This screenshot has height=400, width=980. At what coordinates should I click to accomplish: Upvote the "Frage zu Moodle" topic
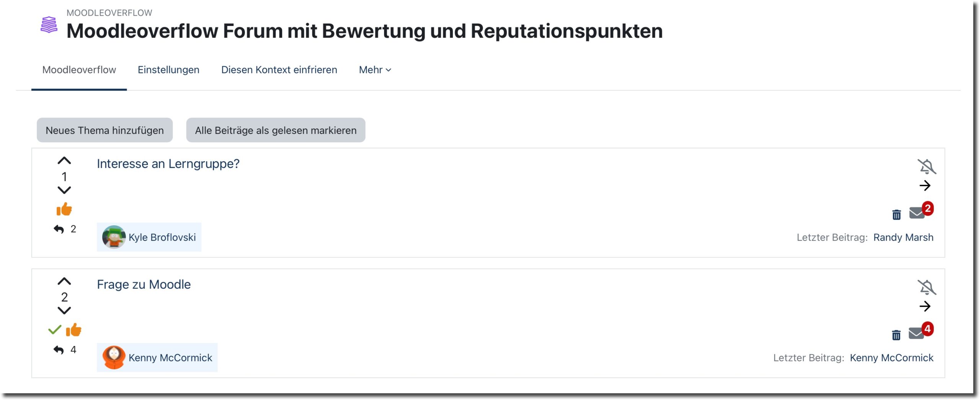[x=64, y=281]
